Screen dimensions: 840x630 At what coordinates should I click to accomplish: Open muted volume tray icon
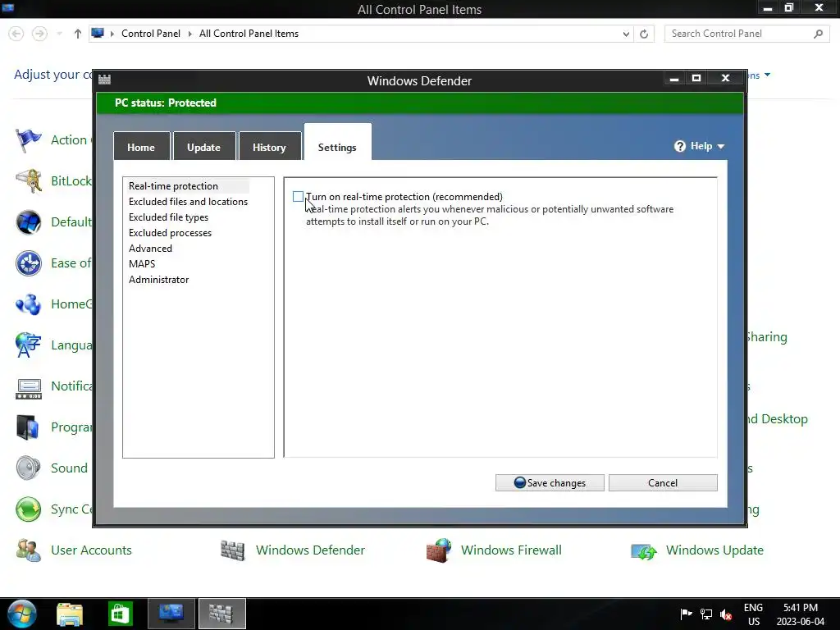pyautogui.click(x=726, y=614)
